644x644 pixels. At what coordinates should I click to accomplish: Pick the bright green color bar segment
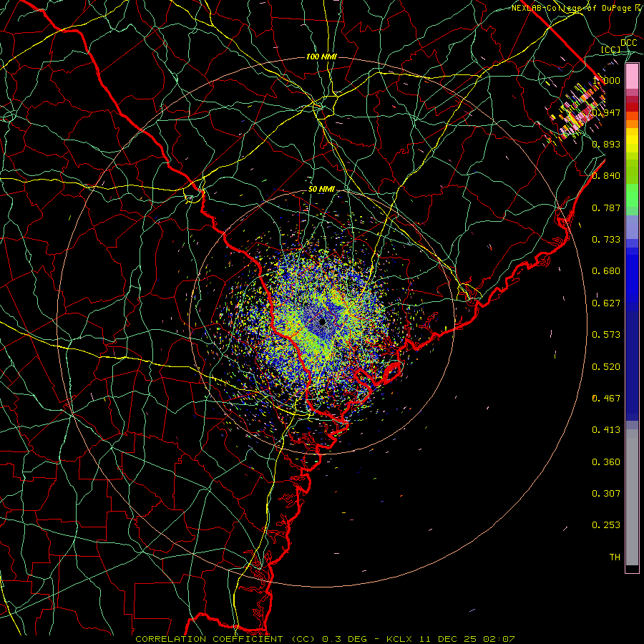[632, 195]
